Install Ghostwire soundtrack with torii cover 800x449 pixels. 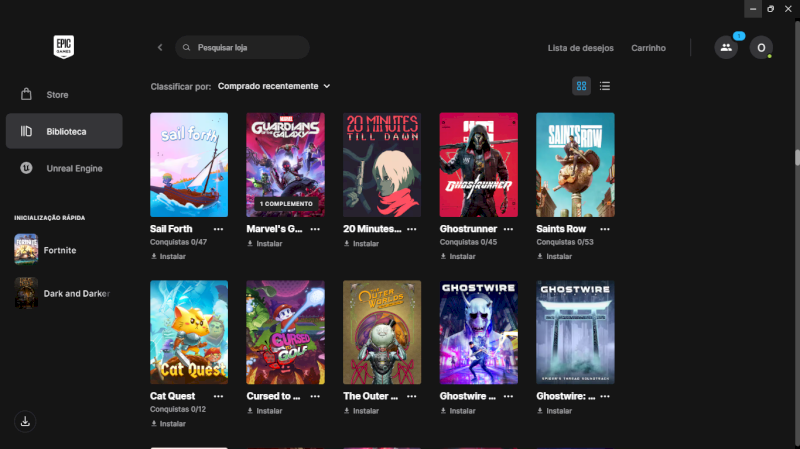554,411
